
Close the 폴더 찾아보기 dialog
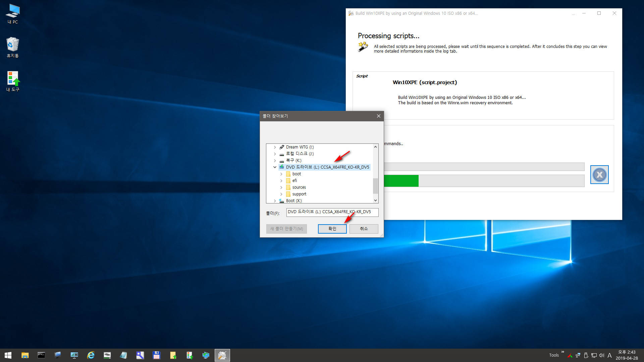[x=378, y=116]
